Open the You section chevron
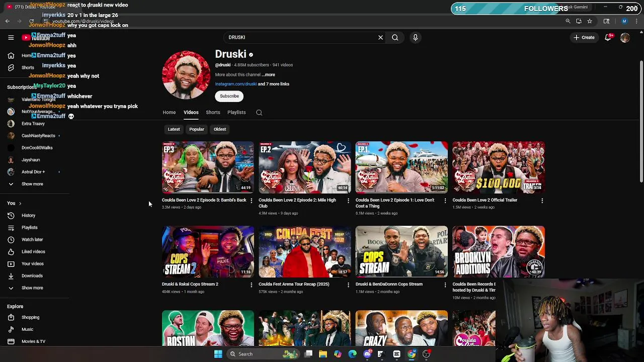644x362 pixels. click(x=20, y=203)
